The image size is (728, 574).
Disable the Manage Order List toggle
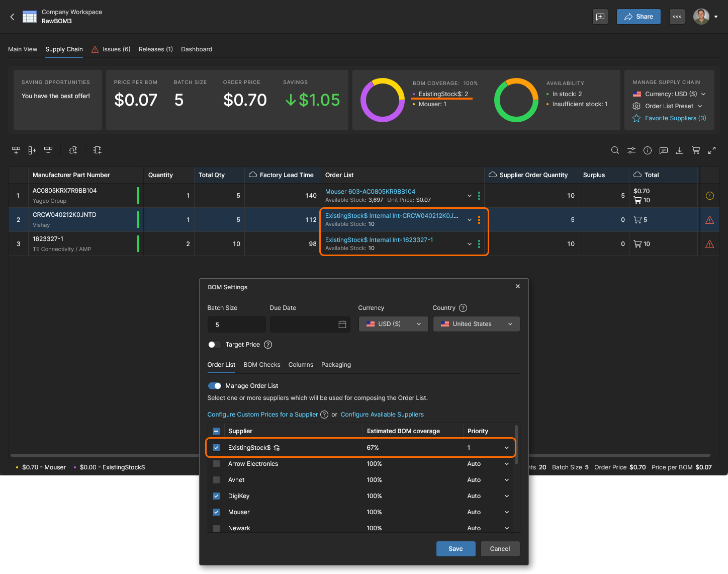pos(215,386)
